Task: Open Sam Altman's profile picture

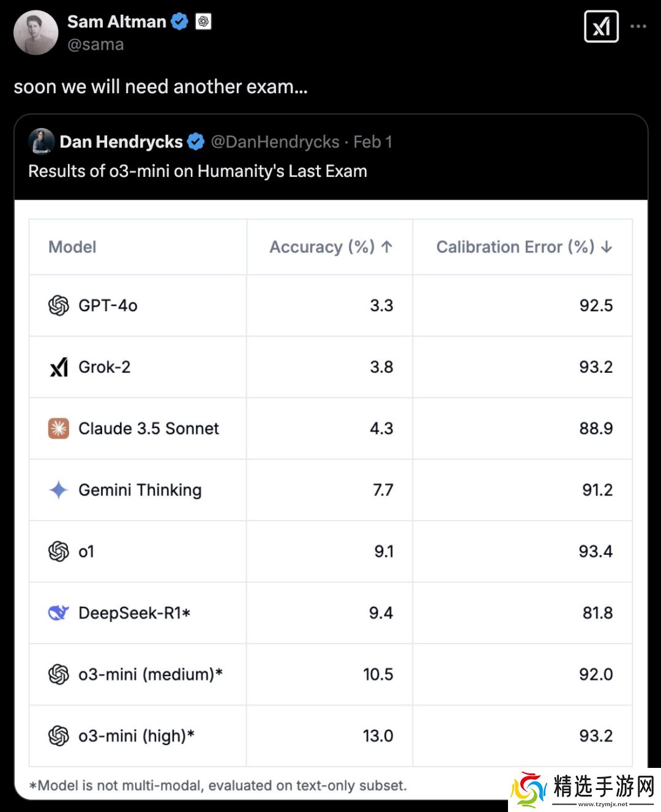Action: point(35,32)
